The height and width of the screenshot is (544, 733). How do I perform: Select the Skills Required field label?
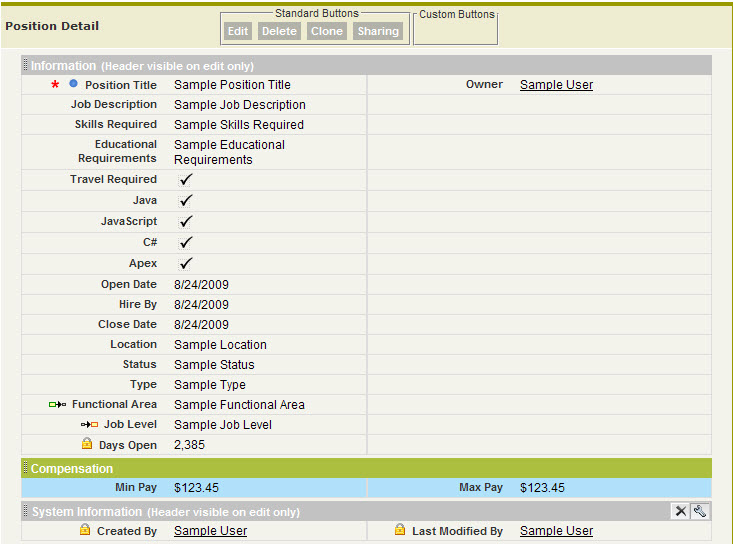[x=115, y=124]
